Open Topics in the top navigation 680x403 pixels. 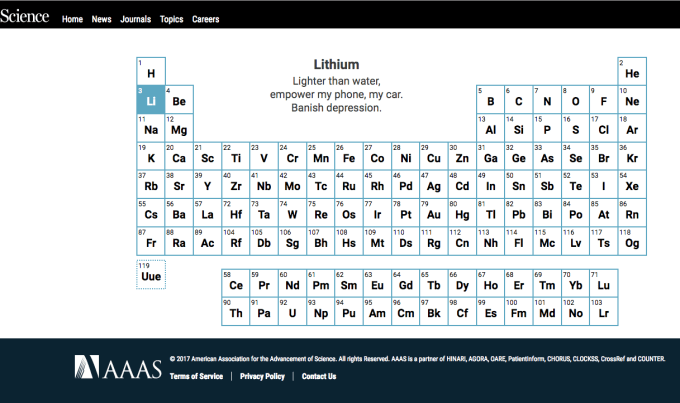pos(171,19)
